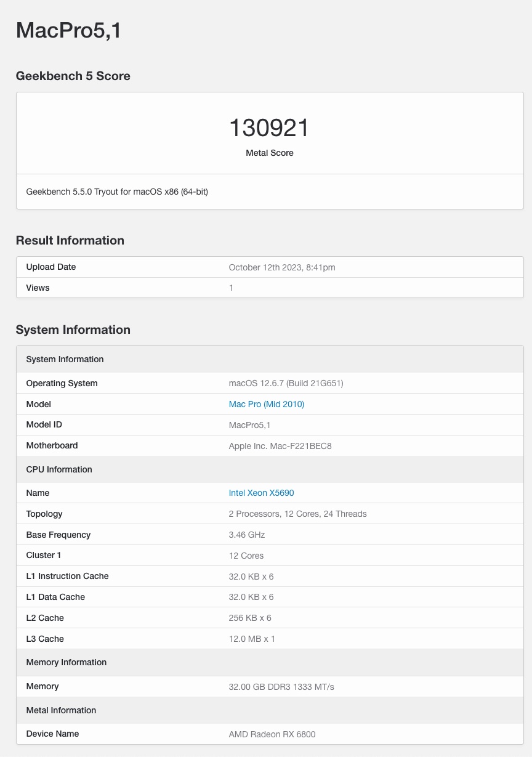The width and height of the screenshot is (532, 757).
Task: Click the Model ID row value MacPro5,1
Action: tap(250, 425)
